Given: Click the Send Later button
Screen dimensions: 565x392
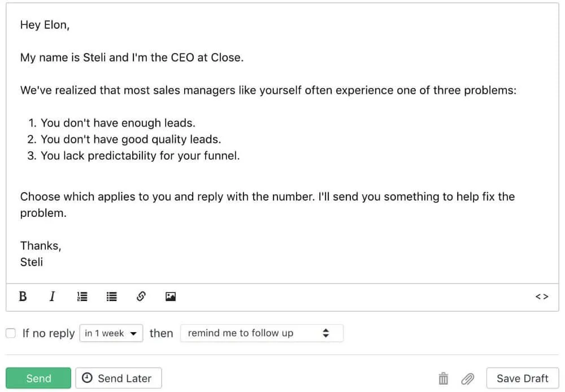Looking at the screenshot, I should point(119,378).
